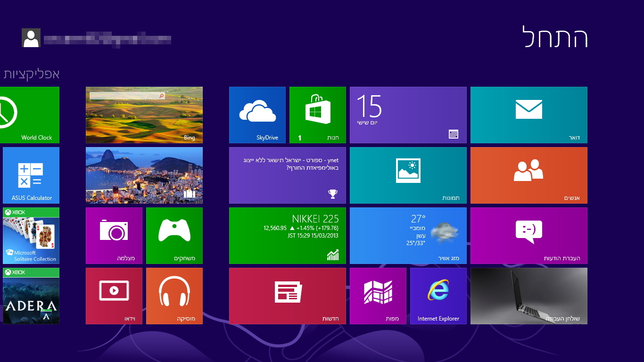This screenshot has width=644, height=362.
Task: Launch the Messaging tile with smiley bubble
Action: 528,235
